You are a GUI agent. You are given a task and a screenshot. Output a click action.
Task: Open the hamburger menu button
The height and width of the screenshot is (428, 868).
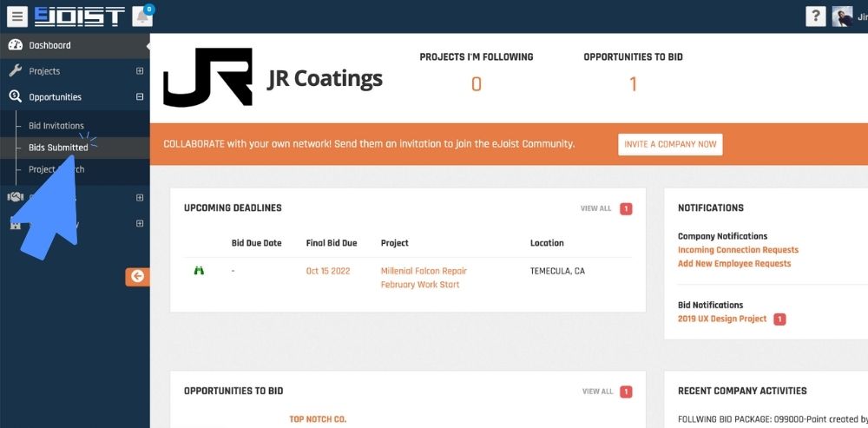click(17, 16)
